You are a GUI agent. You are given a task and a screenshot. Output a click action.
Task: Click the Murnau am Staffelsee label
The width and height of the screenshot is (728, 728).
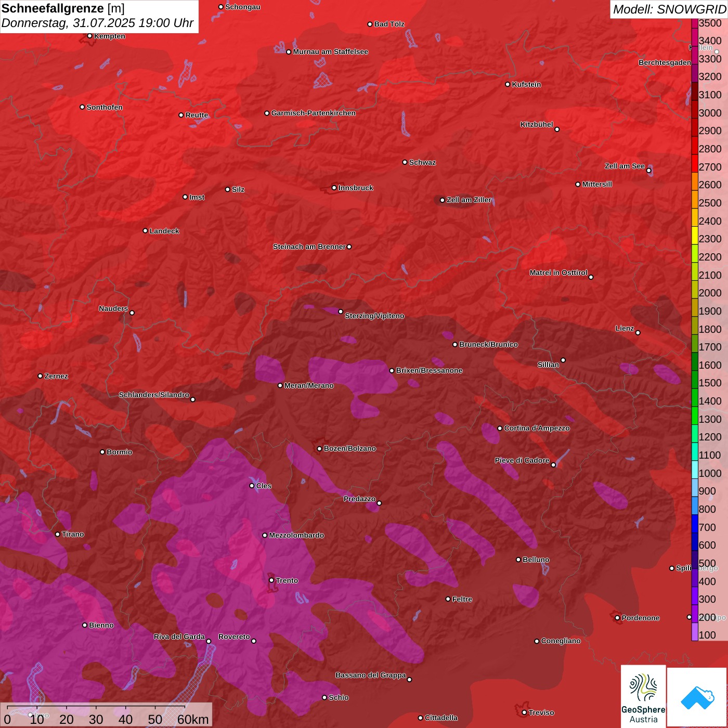click(x=330, y=51)
